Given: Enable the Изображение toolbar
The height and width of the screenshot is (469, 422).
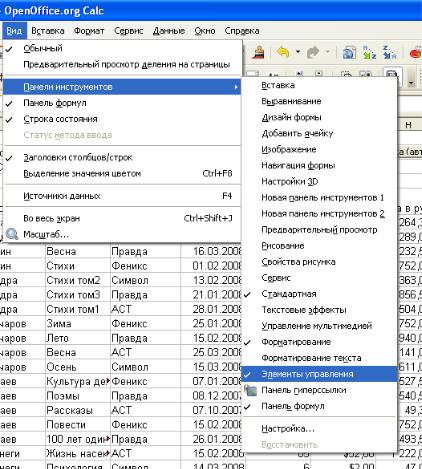Looking at the screenshot, I should point(319,149).
